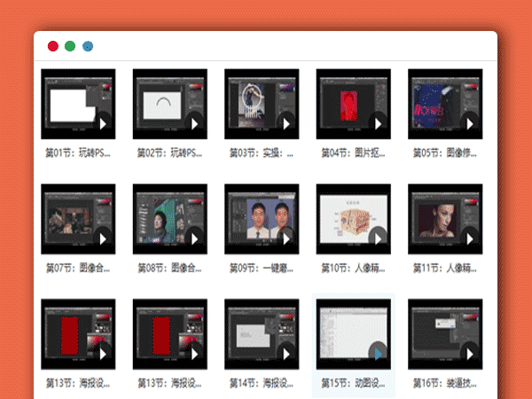
Task: Play the 第16节 装逼技 lesson
Action: 470,353
